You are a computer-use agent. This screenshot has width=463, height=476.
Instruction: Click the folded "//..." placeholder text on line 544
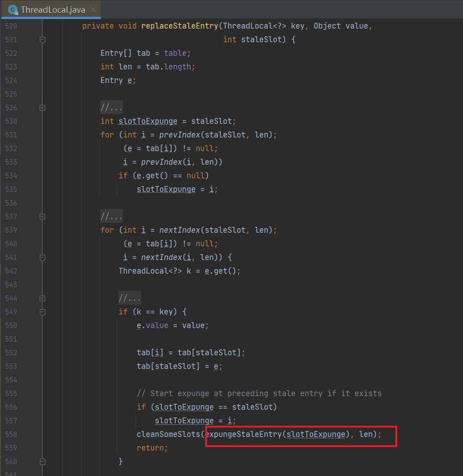click(x=130, y=299)
